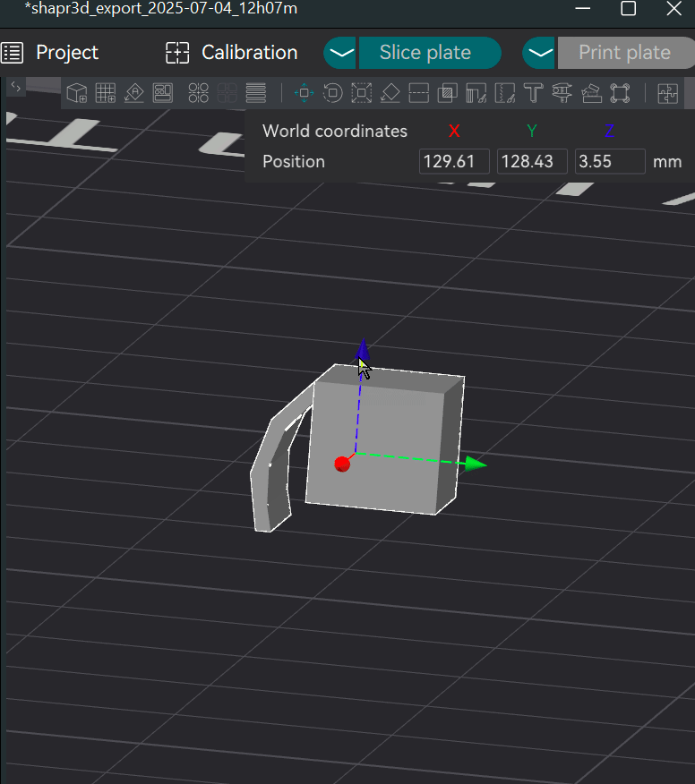The height and width of the screenshot is (784, 695).
Task: Click the greyed Split to parts icon
Action: click(227, 93)
